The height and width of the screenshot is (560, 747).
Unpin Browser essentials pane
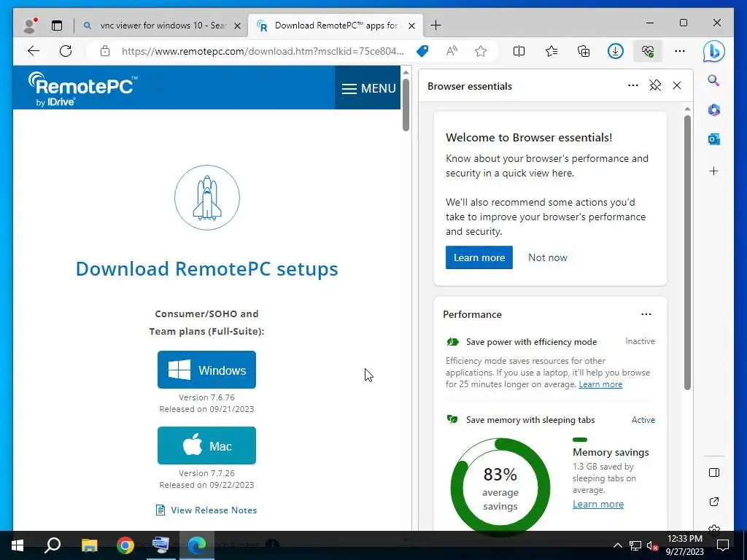point(655,86)
